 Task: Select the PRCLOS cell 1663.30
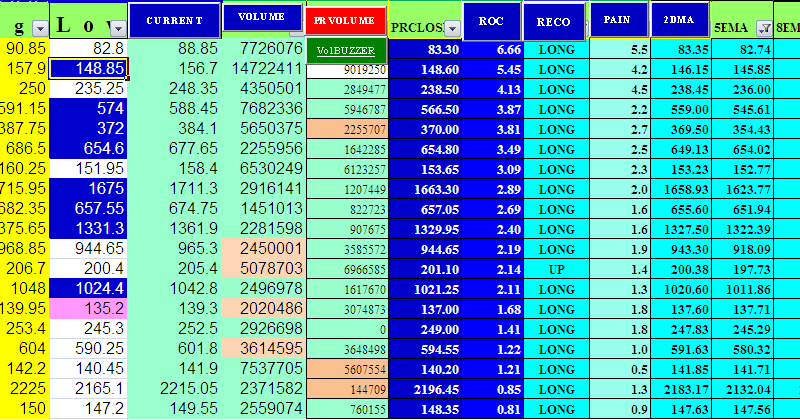[425, 189]
